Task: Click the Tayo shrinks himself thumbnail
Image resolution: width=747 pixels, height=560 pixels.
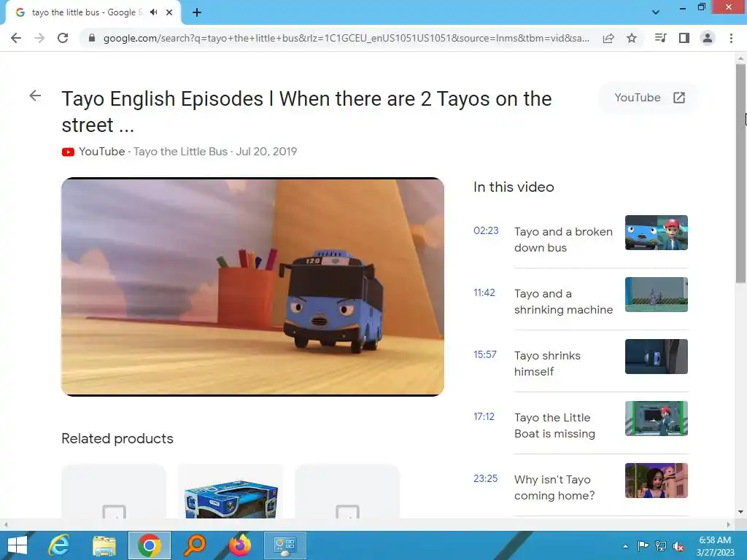Action: (x=657, y=356)
